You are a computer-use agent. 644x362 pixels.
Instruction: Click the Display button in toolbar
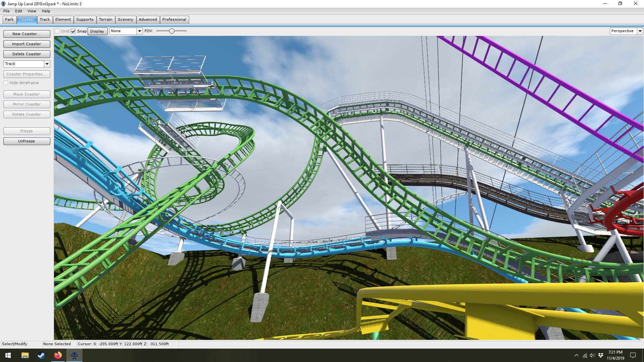click(97, 31)
